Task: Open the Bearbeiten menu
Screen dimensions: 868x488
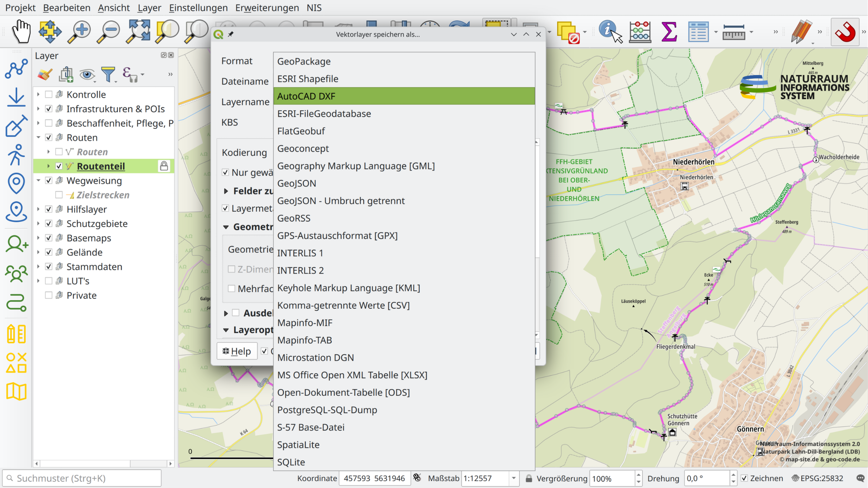Action: 67,8
